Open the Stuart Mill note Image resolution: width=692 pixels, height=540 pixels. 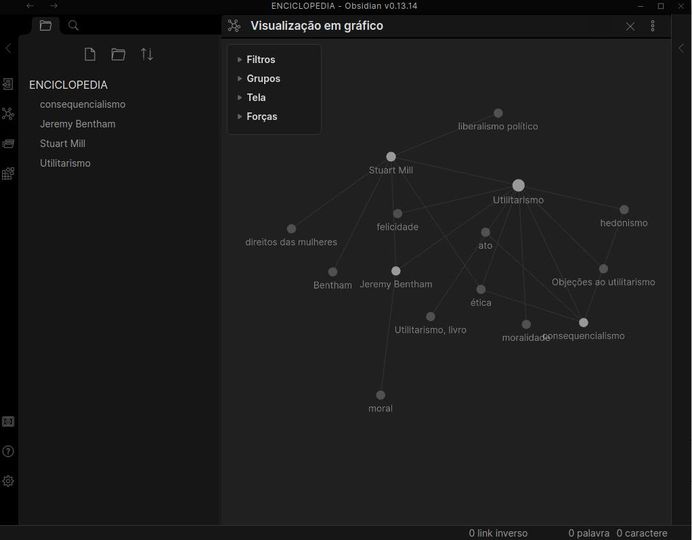(x=62, y=144)
